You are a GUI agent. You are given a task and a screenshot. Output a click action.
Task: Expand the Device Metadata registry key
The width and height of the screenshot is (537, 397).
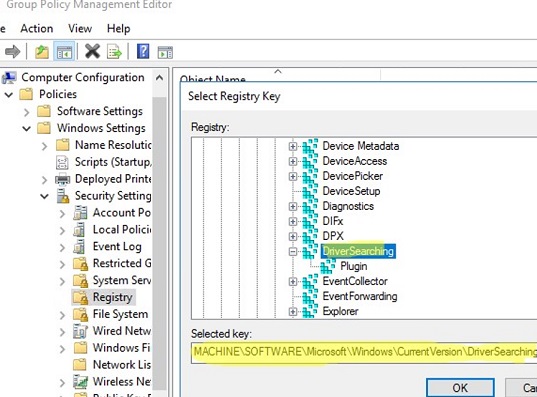[292, 146]
